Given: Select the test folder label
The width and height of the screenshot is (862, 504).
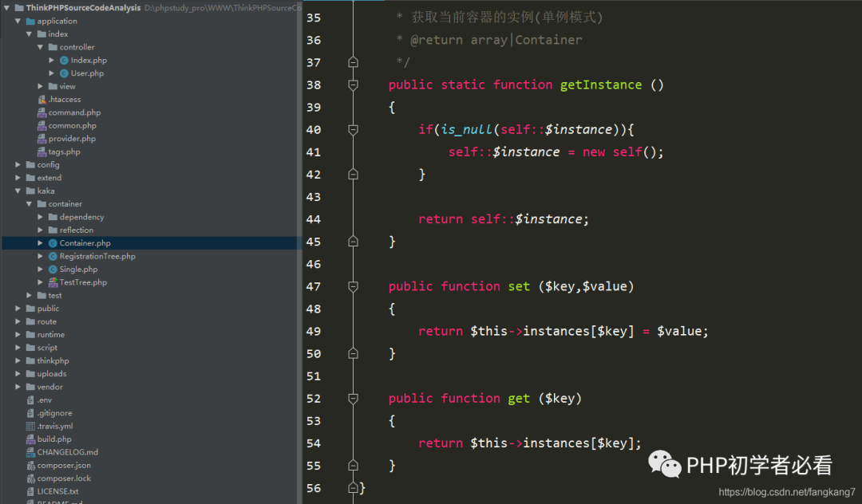Looking at the screenshot, I should 55,295.
